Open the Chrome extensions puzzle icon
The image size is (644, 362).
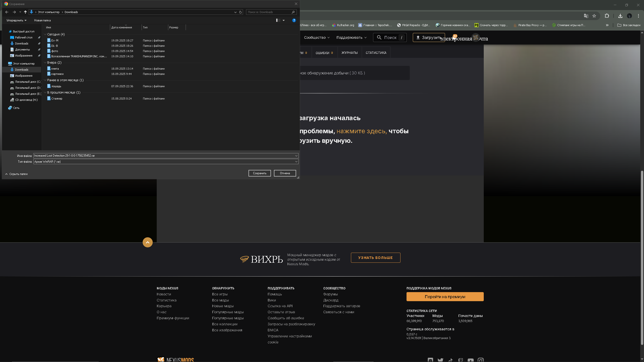tap(607, 16)
